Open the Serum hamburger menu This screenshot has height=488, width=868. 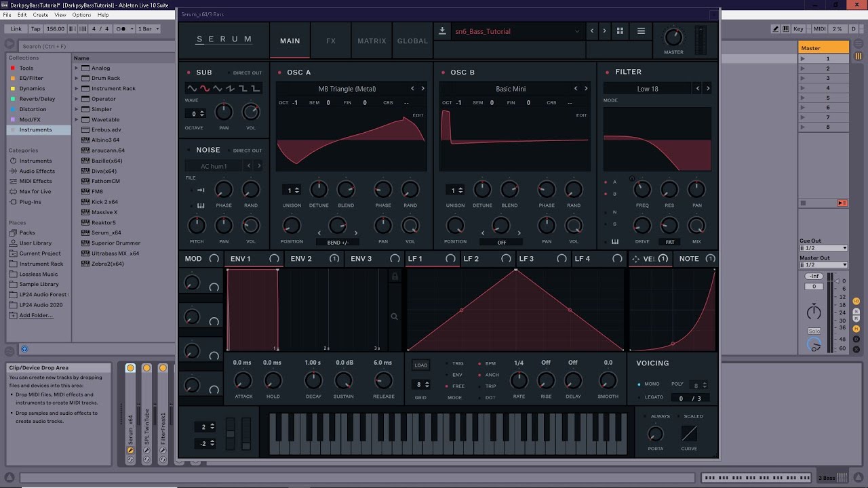641,30
